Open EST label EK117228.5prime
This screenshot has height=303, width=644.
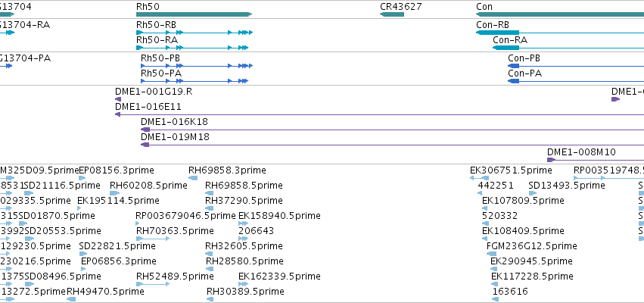click(532, 276)
